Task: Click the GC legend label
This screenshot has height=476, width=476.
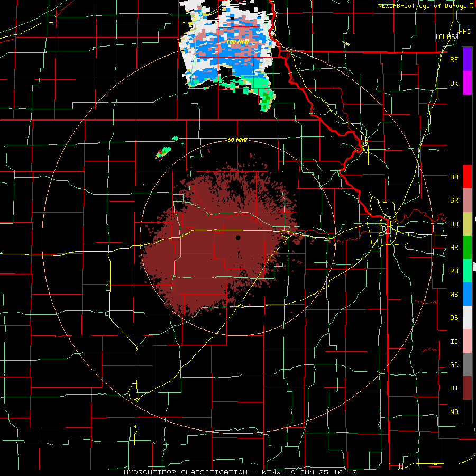Action: coord(454,364)
